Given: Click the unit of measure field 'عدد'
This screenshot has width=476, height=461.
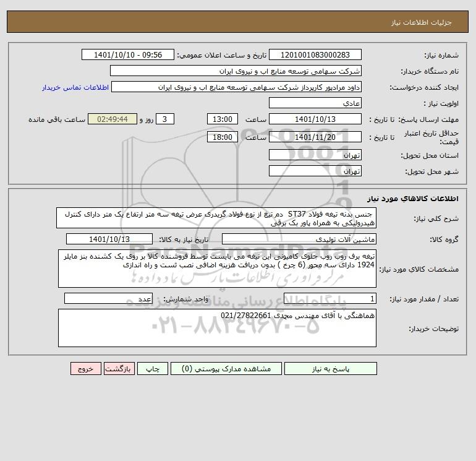Looking at the screenshot, I should 108,298.
